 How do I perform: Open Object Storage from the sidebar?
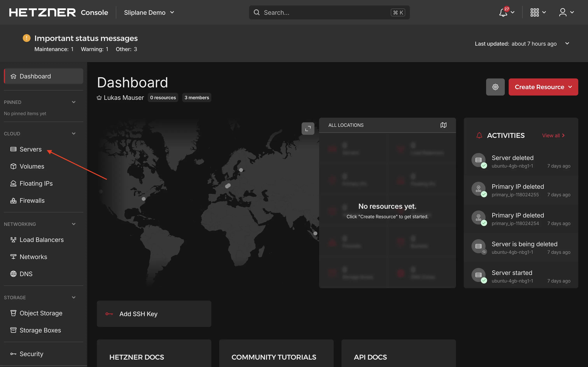pyautogui.click(x=41, y=313)
